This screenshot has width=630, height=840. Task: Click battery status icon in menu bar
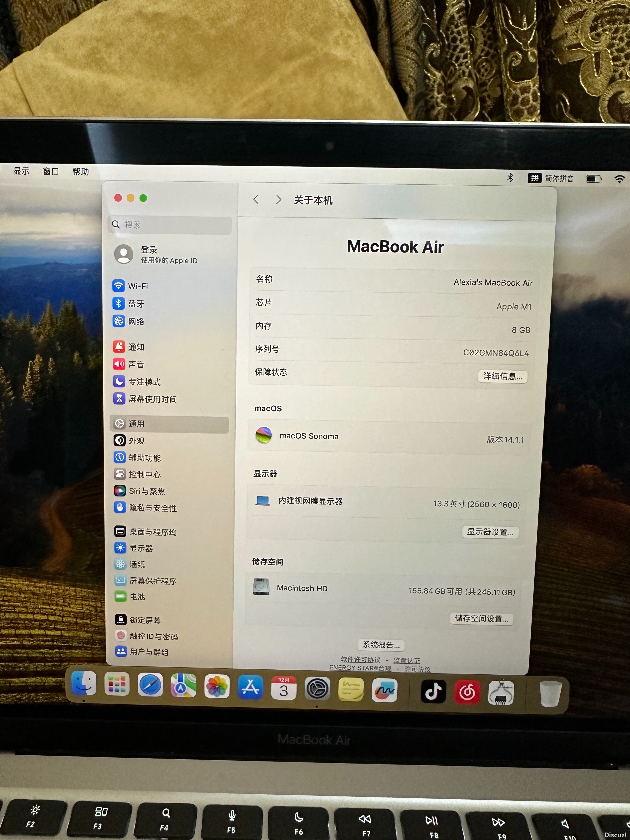click(x=594, y=179)
